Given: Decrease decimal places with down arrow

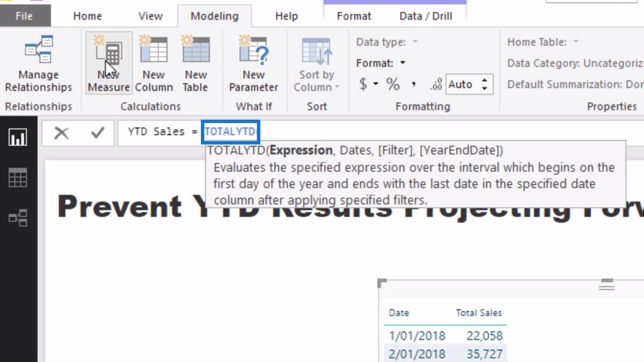Looking at the screenshot, I should (x=485, y=88).
